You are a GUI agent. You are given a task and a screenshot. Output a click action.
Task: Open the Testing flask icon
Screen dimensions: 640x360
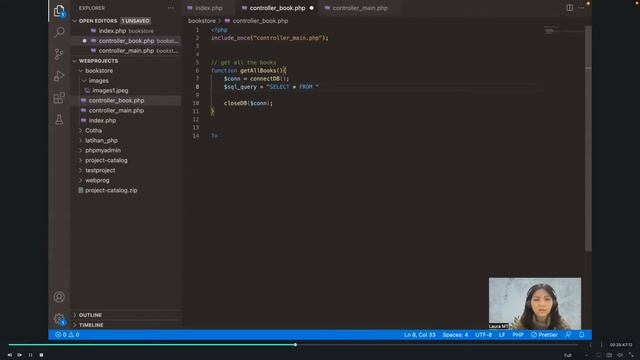pyautogui.click(x=59, y=120)
